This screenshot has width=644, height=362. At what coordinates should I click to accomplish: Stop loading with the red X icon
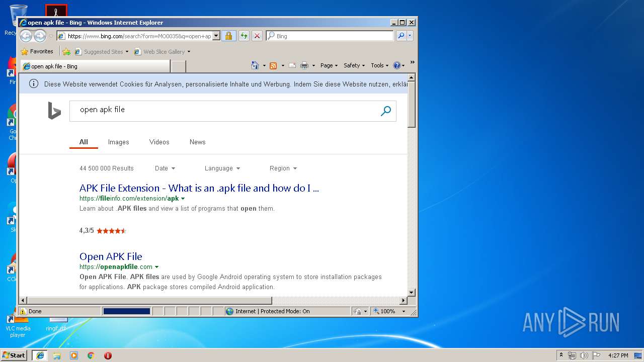click(x=257, y=36)
